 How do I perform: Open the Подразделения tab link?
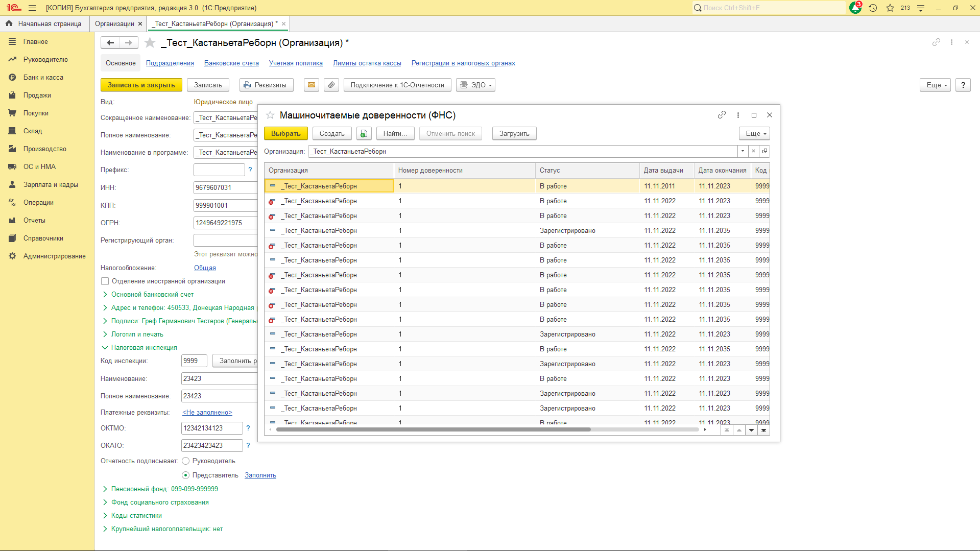tap(170, 63)
